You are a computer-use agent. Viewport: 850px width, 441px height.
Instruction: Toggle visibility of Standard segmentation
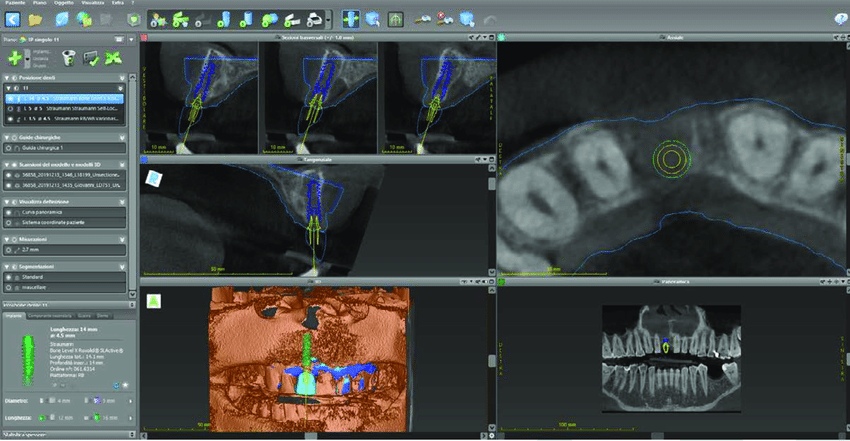point(10,277)
